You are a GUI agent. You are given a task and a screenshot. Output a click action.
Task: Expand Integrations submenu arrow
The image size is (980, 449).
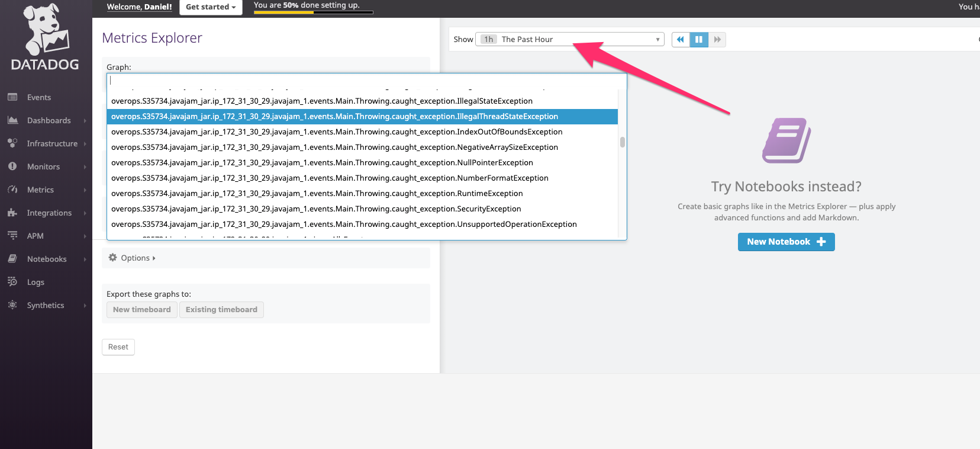[x=85, y=213]
